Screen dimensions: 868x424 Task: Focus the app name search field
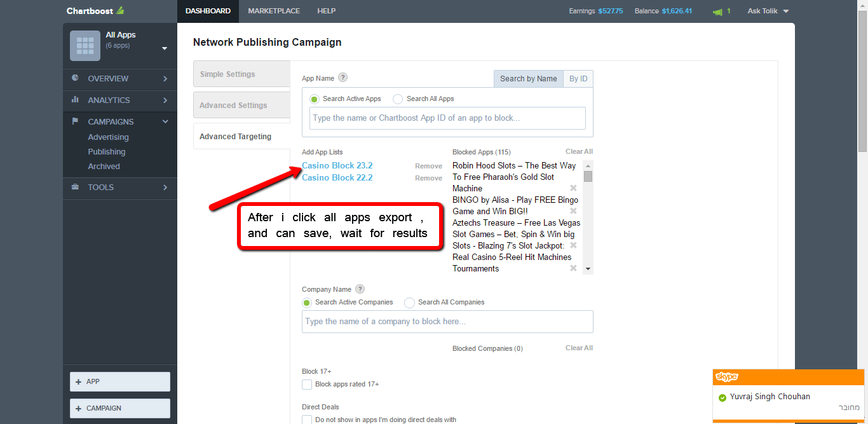(x=447, y=118)
